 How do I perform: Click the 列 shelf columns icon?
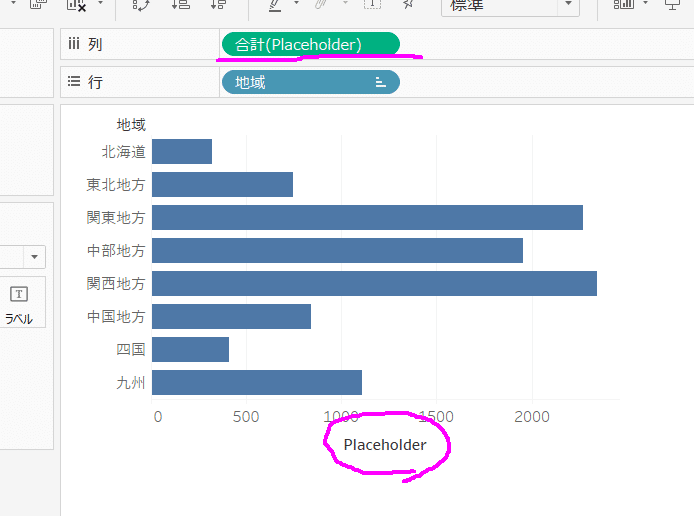pyautogui.click(x=73, y=43)
